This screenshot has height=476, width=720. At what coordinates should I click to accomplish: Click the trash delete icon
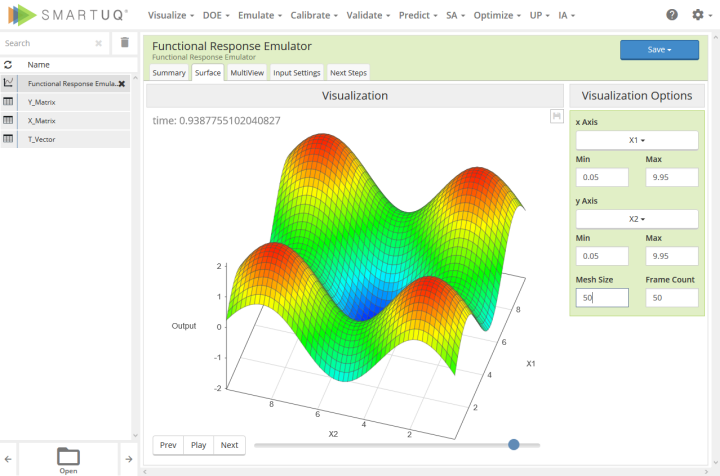tap(125, 43)
